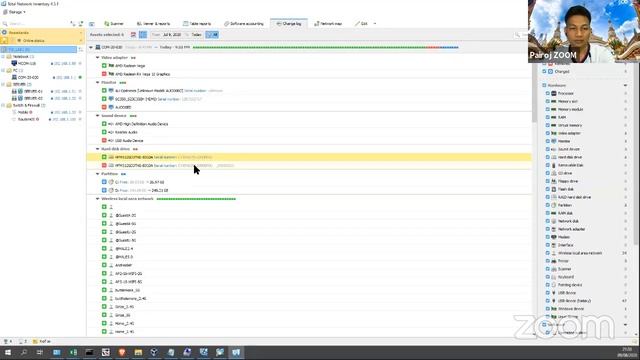Click the end date field Today

(196, 35)
